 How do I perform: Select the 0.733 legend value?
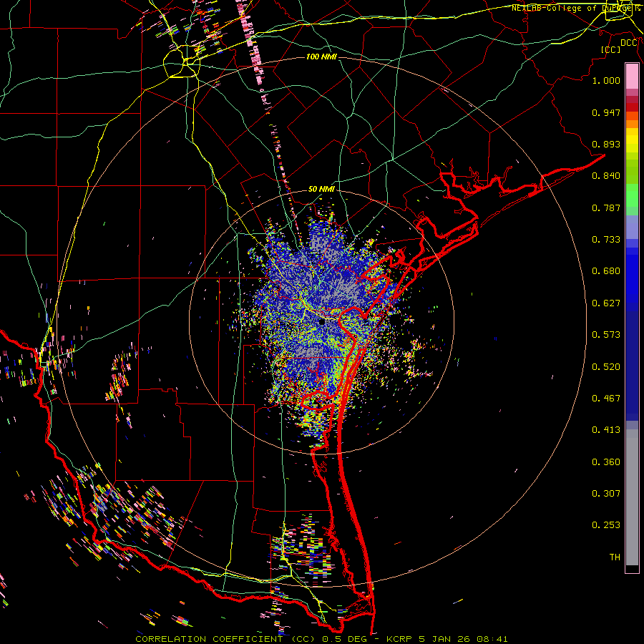click(606, 240)
